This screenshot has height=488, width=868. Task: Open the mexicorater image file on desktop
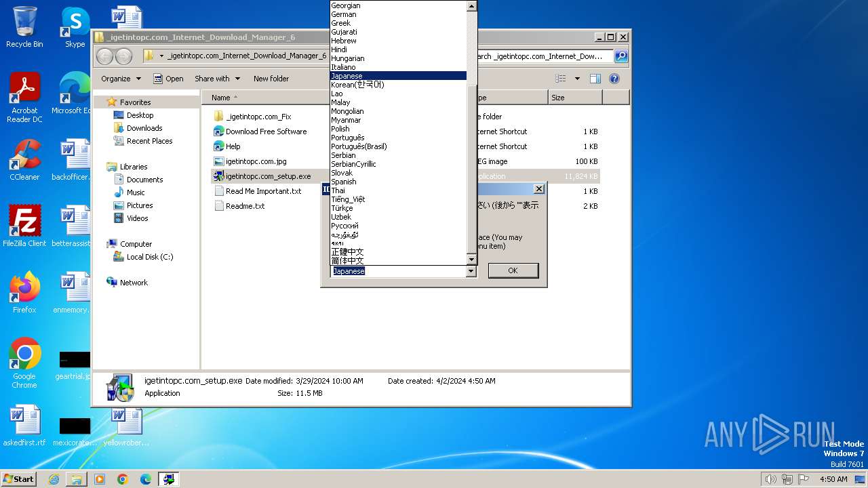(x=75, y=431)
